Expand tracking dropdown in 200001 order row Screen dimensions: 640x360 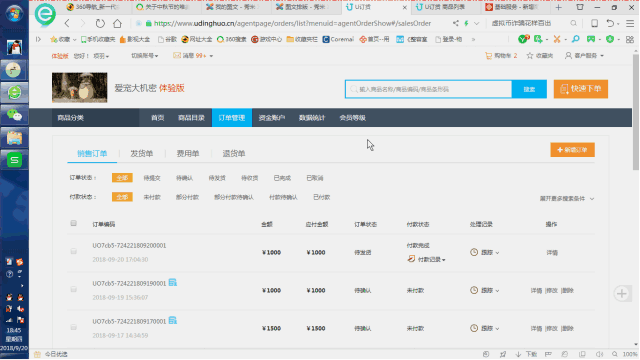click(490, 253)
